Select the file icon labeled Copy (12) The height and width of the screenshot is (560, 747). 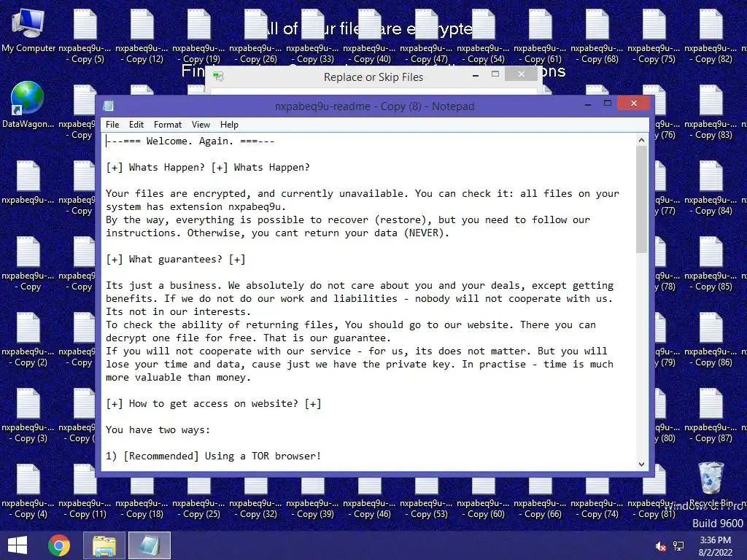(x=142, y=36)
